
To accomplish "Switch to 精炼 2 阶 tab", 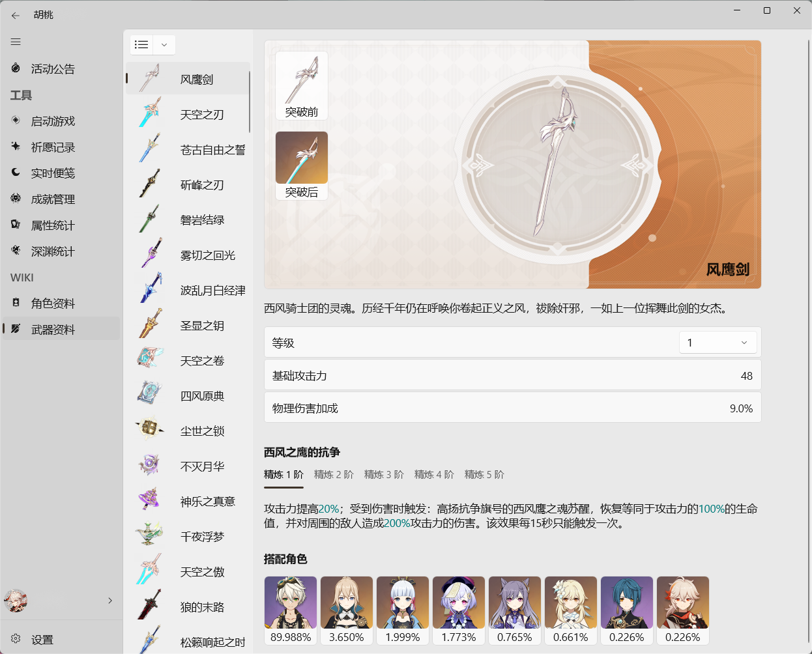I will [x=334, y=475].
